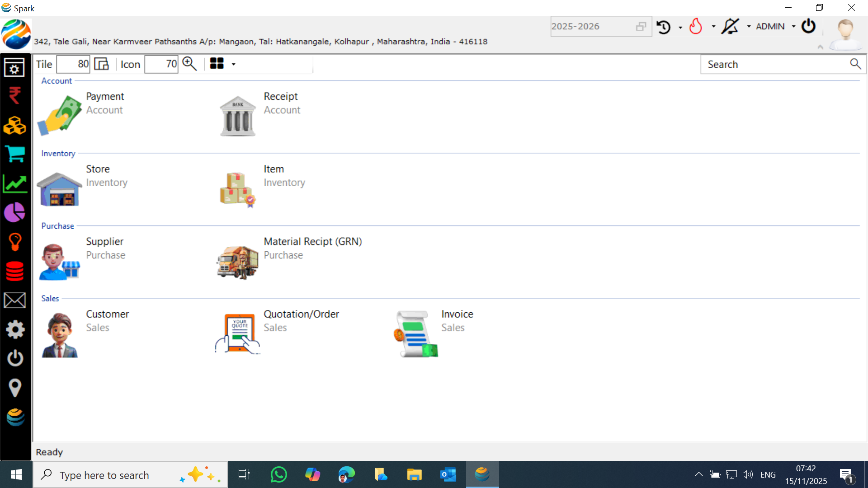Open the ADMIN user dropdown
The image size is (868, 488).
(774, 26)
